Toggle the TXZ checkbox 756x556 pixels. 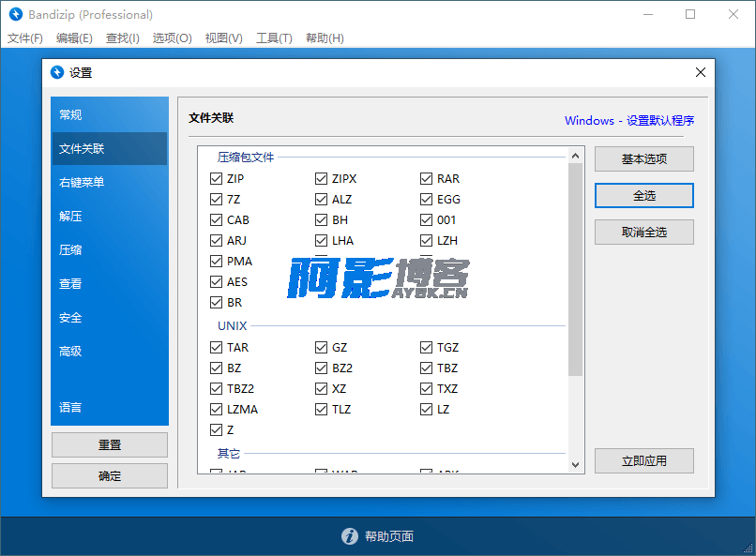point(426,388)
